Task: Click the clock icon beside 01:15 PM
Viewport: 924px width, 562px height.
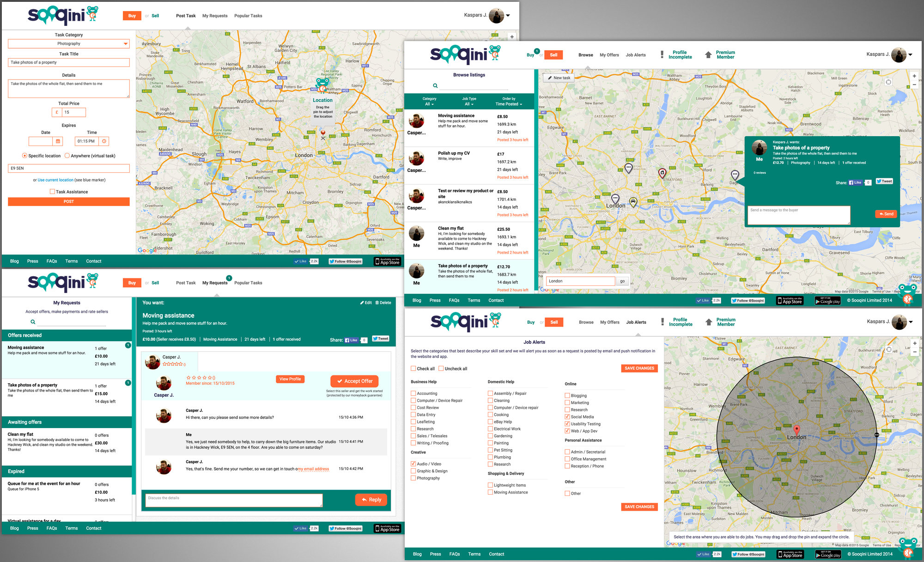Action: click(x=104, y=141)
